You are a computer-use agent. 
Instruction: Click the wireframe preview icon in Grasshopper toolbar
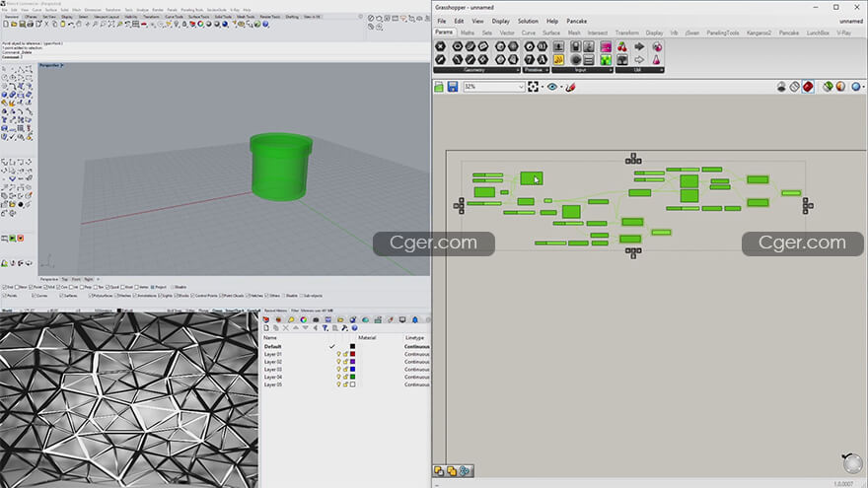pyautogui.click(x=794, y=87)
